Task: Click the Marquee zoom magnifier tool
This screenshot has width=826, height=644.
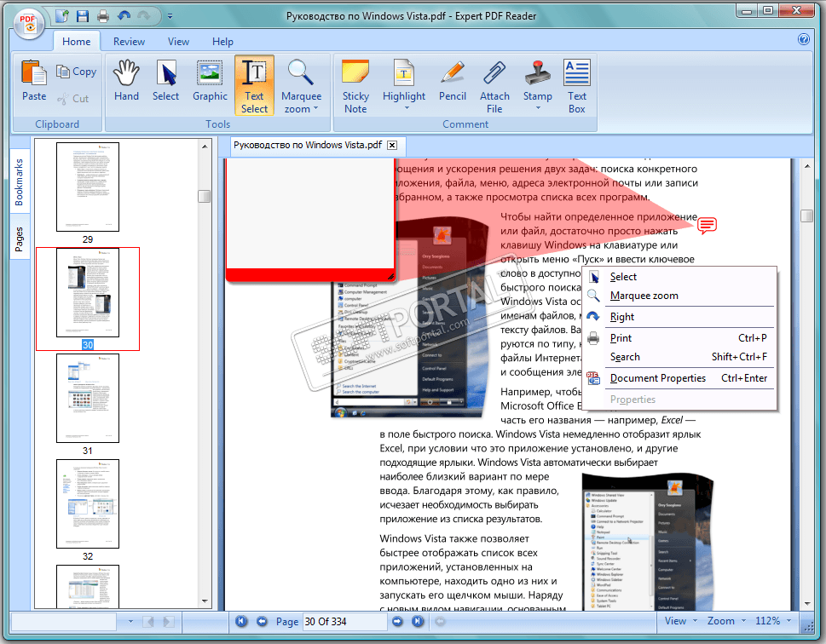Action: coord(301,79)
